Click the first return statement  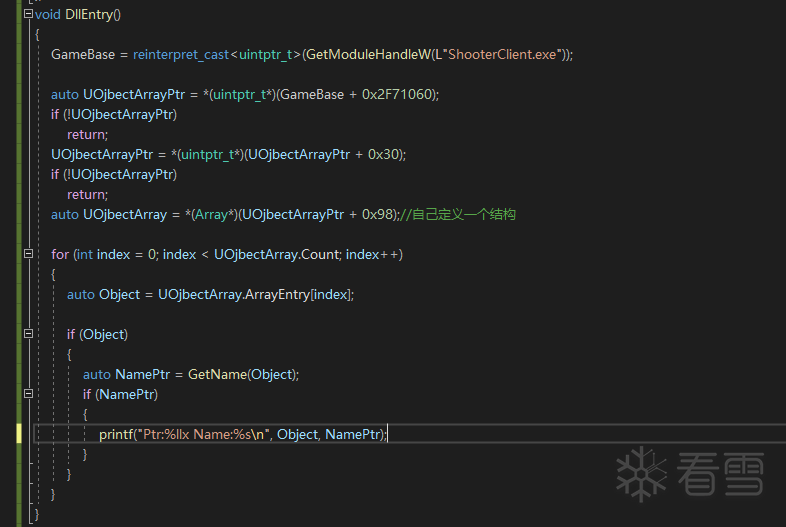pyautogui.click(x=86, y=134)
